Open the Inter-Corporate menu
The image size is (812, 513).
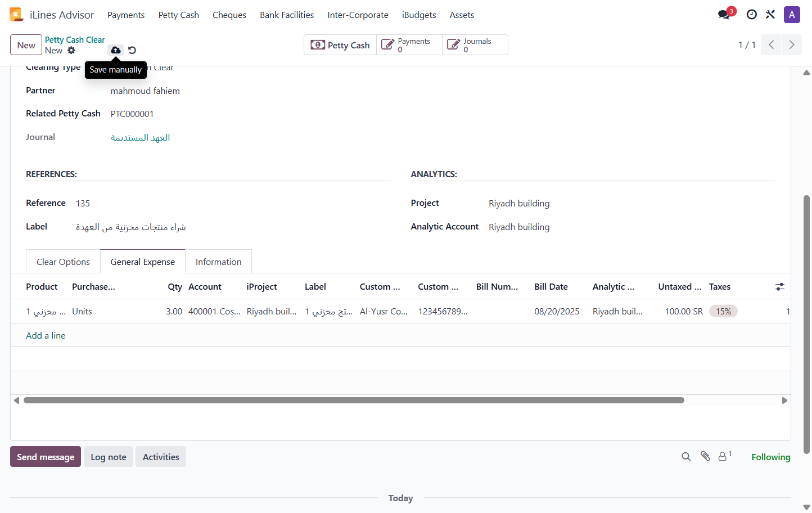pos(358,15)
